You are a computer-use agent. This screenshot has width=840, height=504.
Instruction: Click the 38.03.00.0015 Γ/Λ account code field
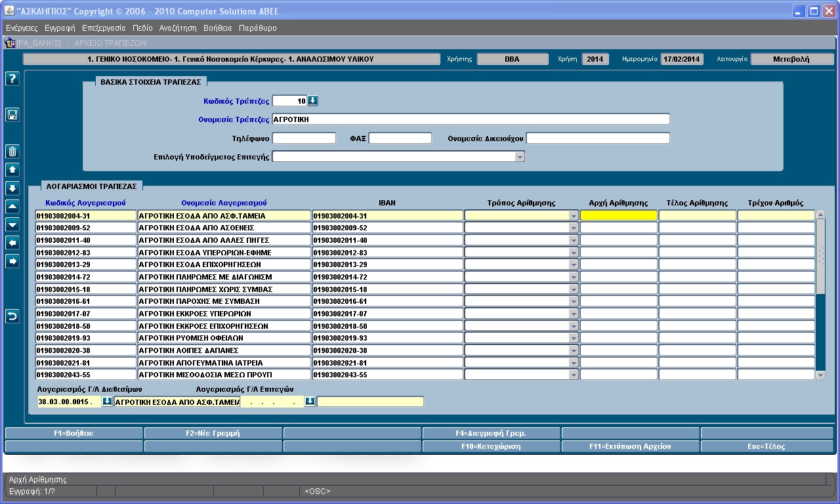70,402
